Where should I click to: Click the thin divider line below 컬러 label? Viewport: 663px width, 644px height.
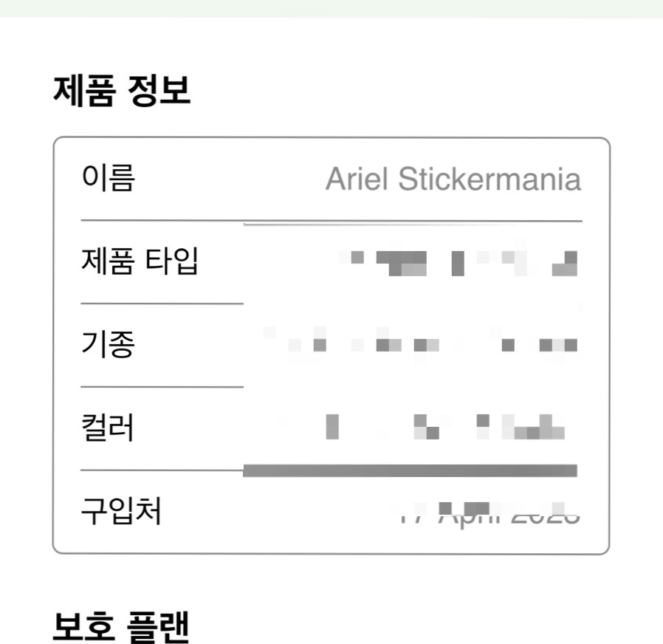click(162, 470)
